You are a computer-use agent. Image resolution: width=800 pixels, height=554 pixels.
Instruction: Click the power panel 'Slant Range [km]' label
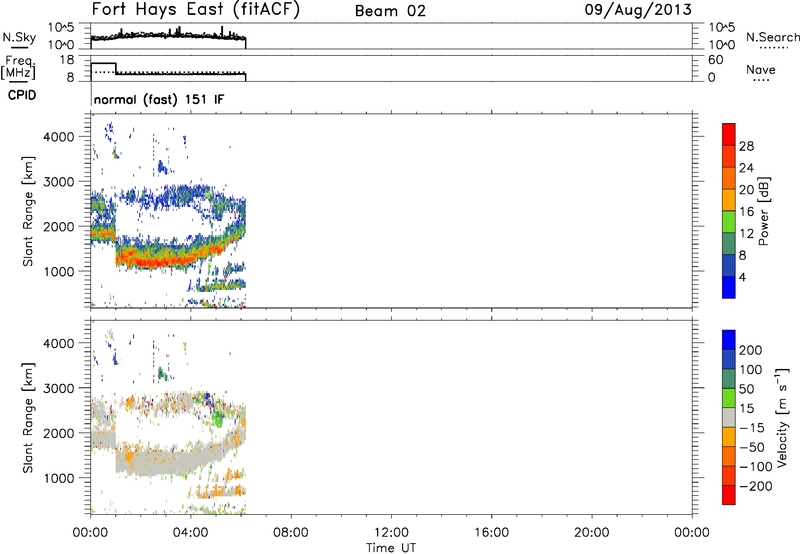coord(28,211)
